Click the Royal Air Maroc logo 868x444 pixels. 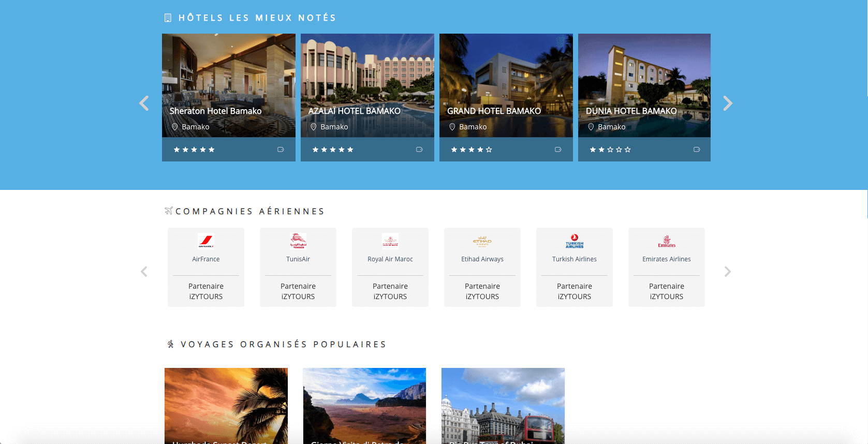pos(390,241)
